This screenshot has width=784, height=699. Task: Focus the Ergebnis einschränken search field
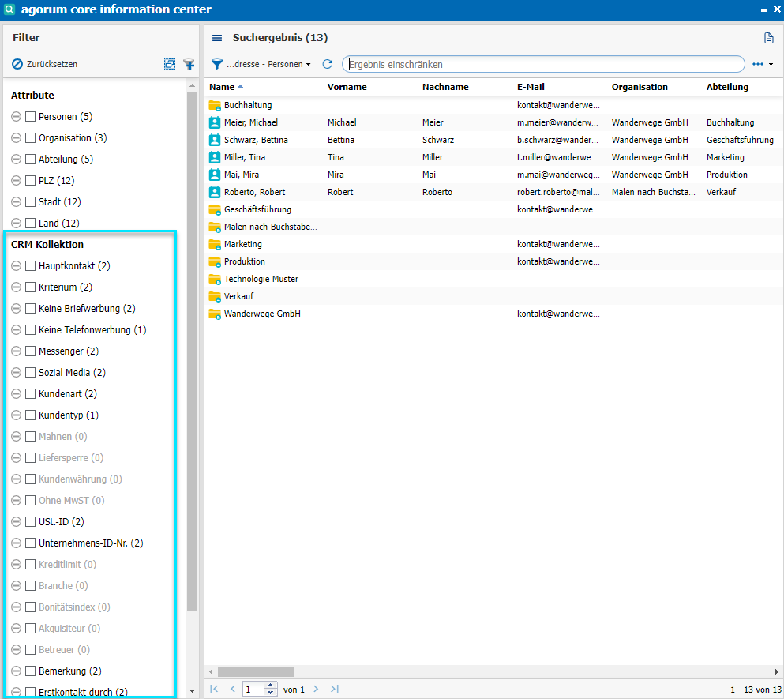[543, 64]
